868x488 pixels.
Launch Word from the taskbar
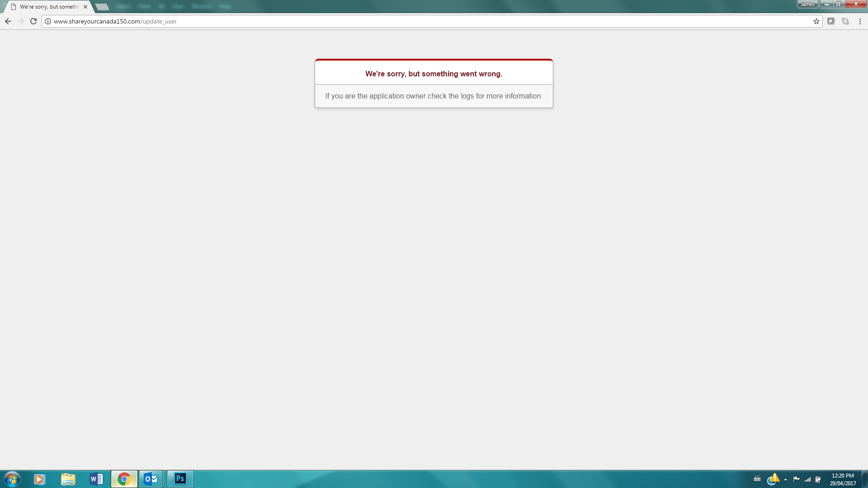96,479
